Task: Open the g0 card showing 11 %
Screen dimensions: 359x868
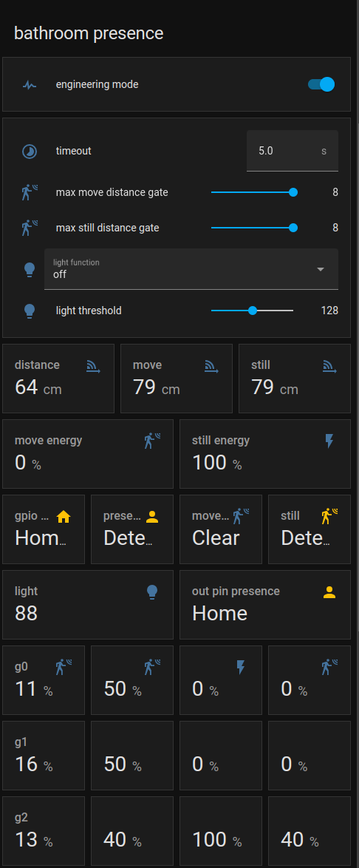Action: point(44,680)
